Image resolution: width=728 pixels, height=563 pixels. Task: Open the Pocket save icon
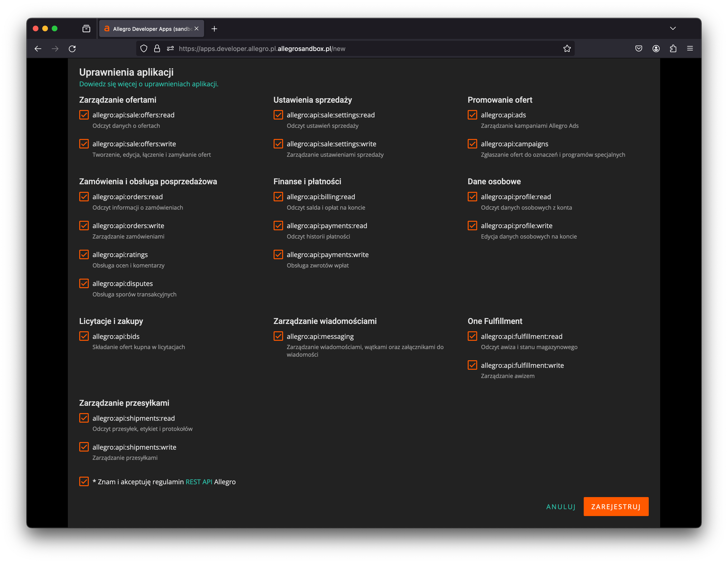(x=639, y=49)
